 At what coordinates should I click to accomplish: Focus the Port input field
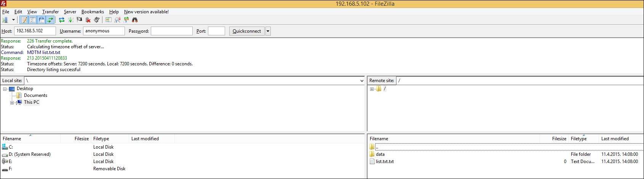216,31
